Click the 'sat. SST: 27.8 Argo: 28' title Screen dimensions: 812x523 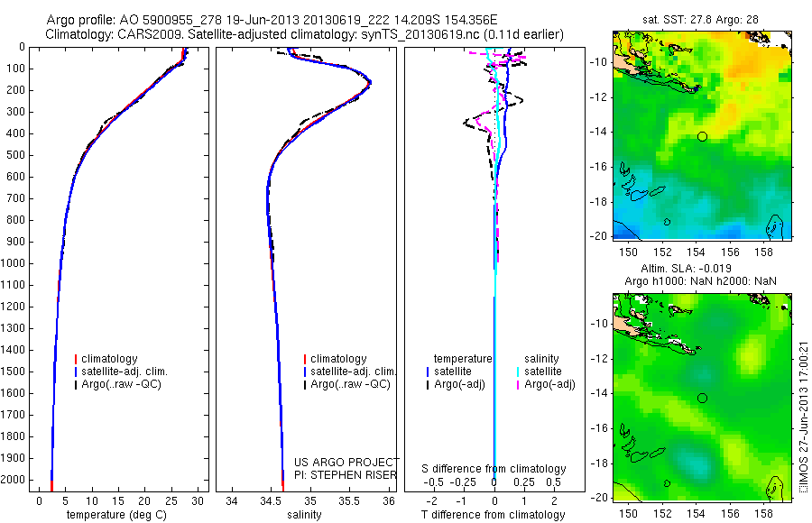(700, 20)
